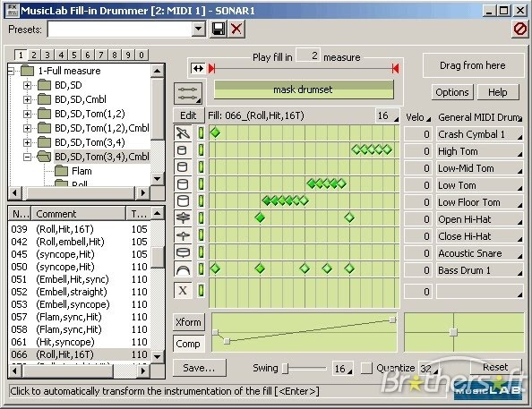This screenshot has width=532, height=409.
Task: Open the Crash Cymbal 1 instrument dropdown
Action: pyautogui.click(x=479, y=134)
